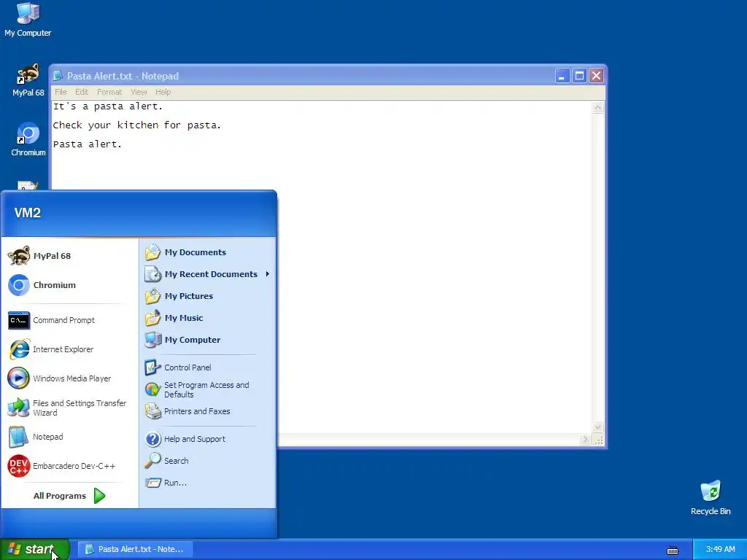Open My Pictures in the Start menu
This screenshot has width=747, height=560.
tap(207, 296)
